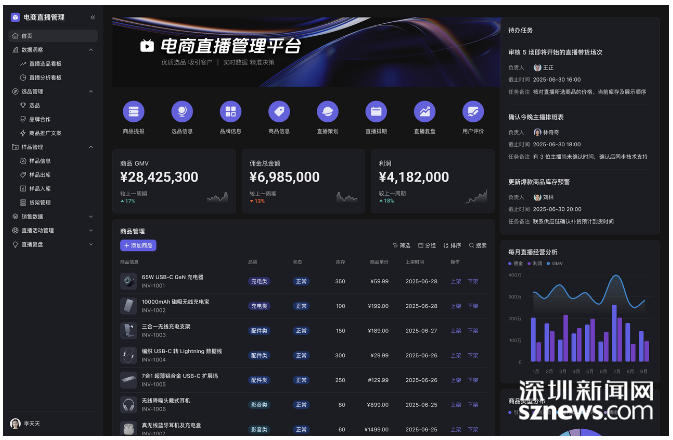Open the 用户评价 shortcut icon

(x=472, y=112)
